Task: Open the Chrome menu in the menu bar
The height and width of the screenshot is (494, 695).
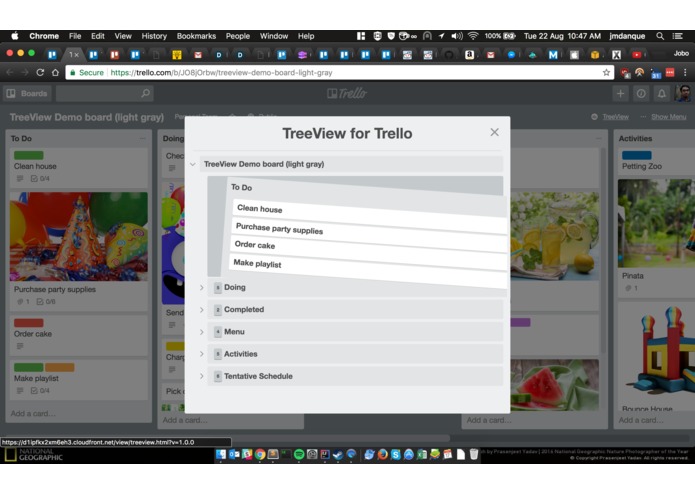Action: tap(44, 36)
